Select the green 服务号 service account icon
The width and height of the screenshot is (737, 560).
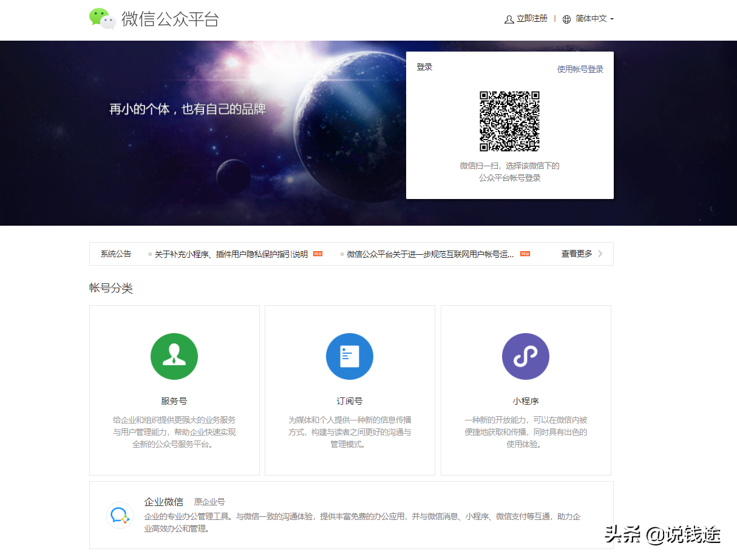[x=174, y=356]
